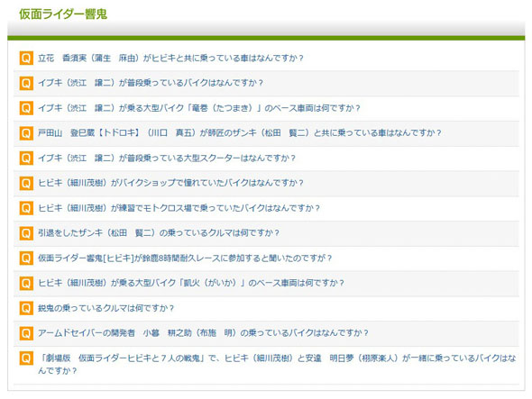Click Q icon beside バイクショップ question
The image size is (532, 399).
pyautogui.click(x=26, y=183)
